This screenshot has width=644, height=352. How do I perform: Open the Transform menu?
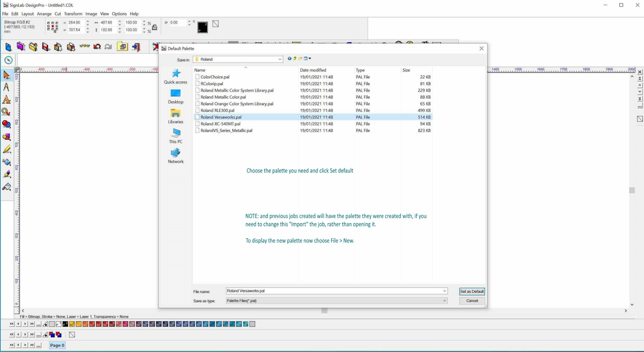click(x=73, y=14)
